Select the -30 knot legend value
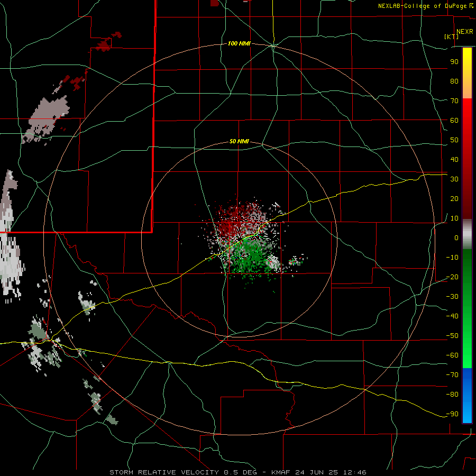The height and width of the screenshot is (476, 476). point(452,297)
